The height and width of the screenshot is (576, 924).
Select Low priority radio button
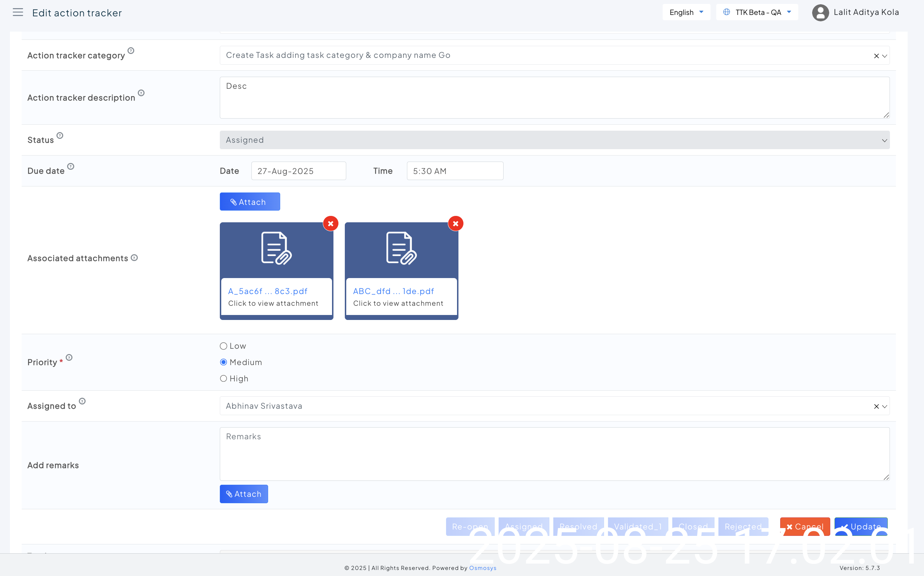click(x=224, y=346)
